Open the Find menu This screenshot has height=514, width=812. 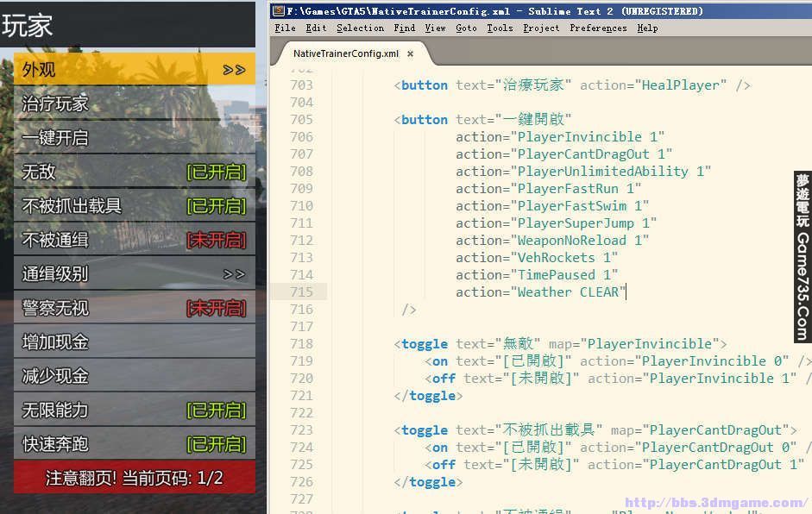(404, 28)
